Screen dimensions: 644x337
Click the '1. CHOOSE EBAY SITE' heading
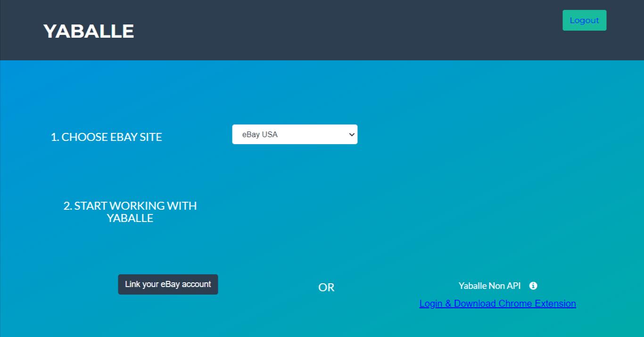pos(107,137)
